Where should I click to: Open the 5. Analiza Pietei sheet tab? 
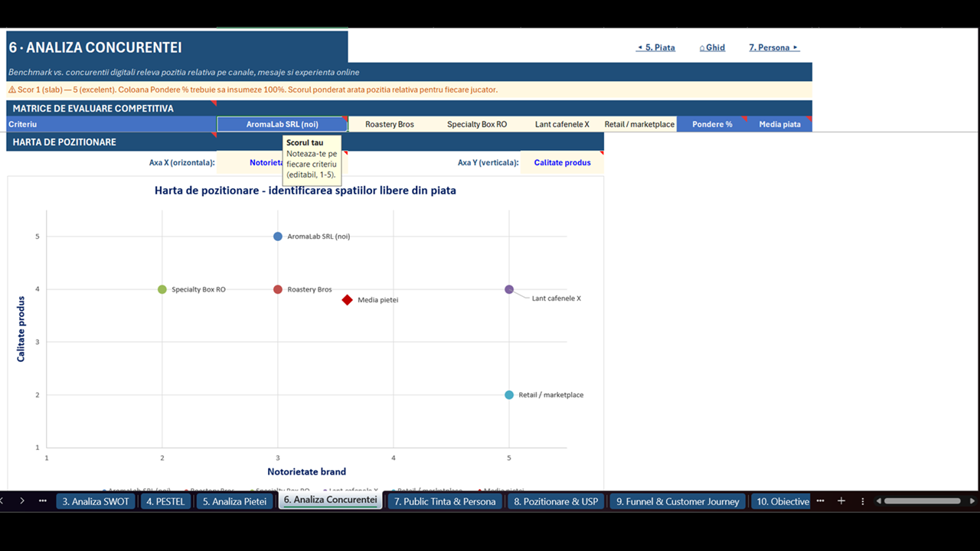pos(234,501)
